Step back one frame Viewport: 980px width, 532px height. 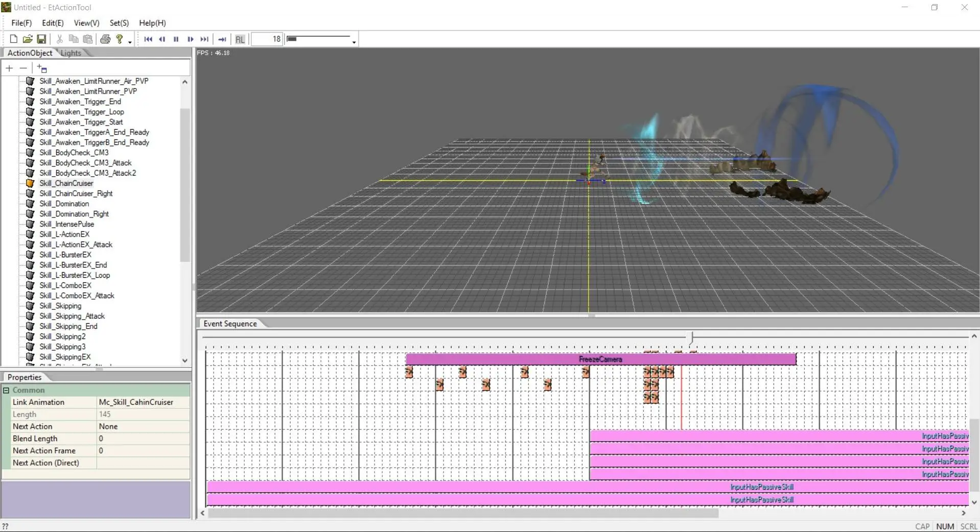(162, 39)
